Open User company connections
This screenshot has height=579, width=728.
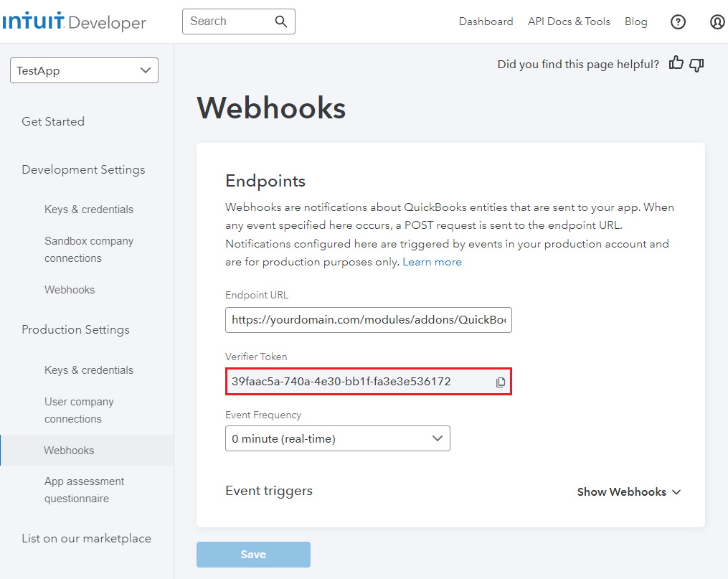coord(79,410)
